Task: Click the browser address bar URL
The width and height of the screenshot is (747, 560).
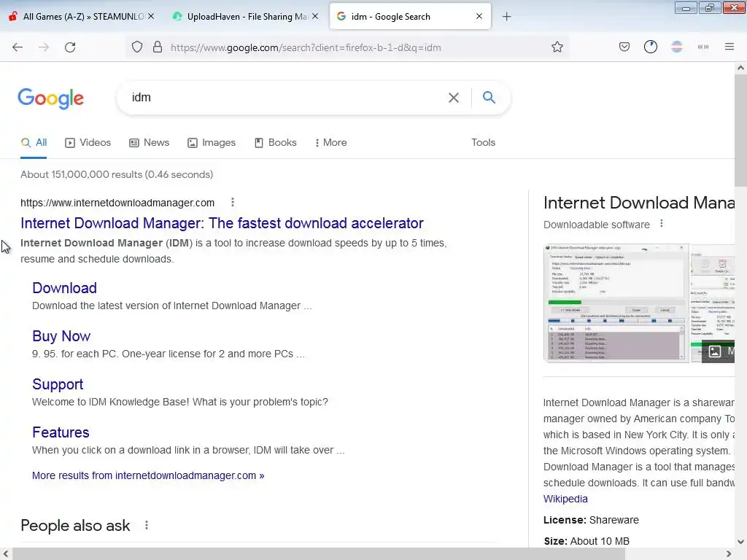Action: click(x=306, y=47)
